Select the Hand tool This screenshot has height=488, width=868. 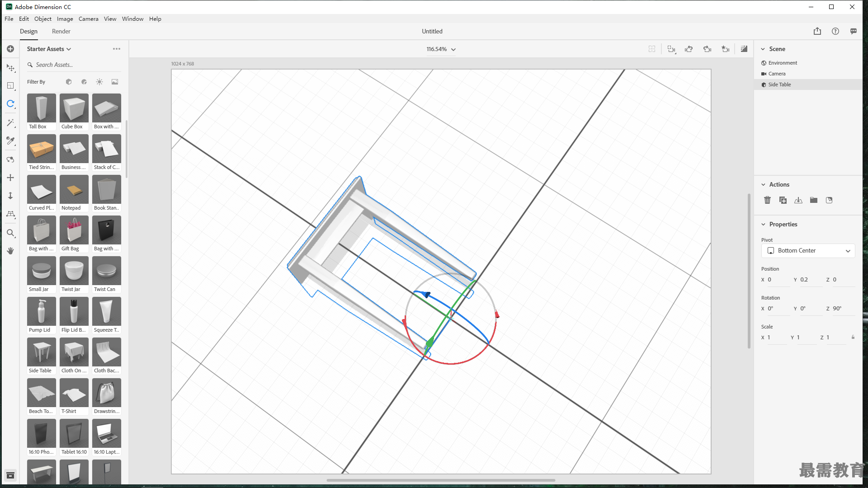(10, 250)
